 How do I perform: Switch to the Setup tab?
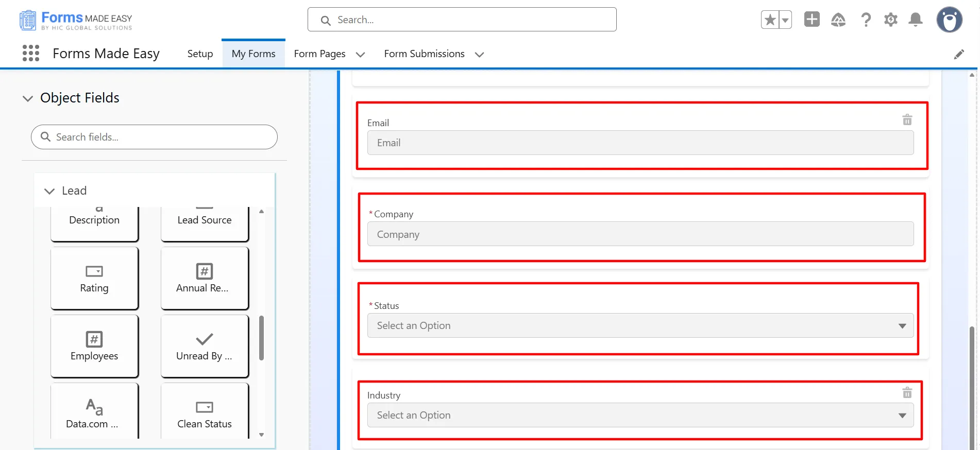click(x=200, y=54)
